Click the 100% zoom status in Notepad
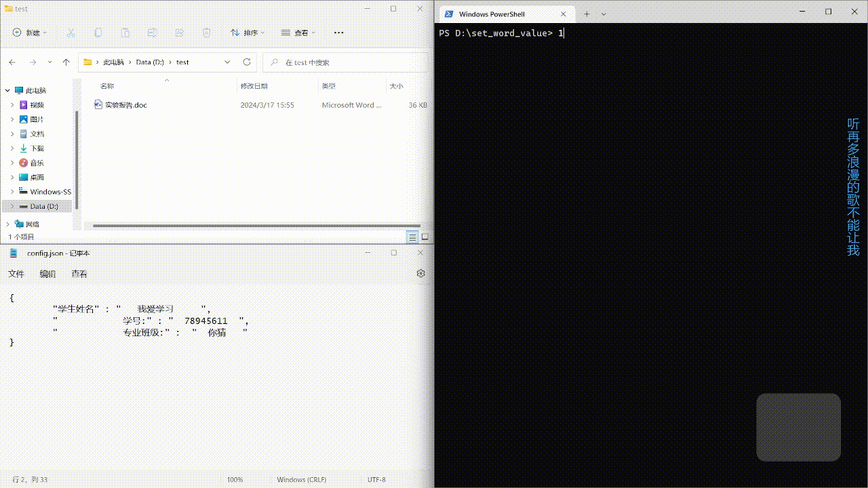868x488 pixels. [235, 480]
